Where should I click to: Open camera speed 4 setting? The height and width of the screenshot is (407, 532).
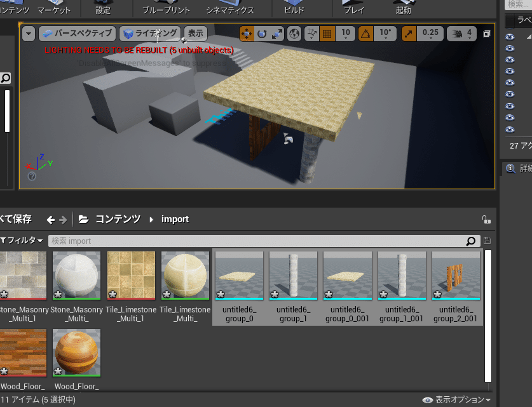(462, 34)
